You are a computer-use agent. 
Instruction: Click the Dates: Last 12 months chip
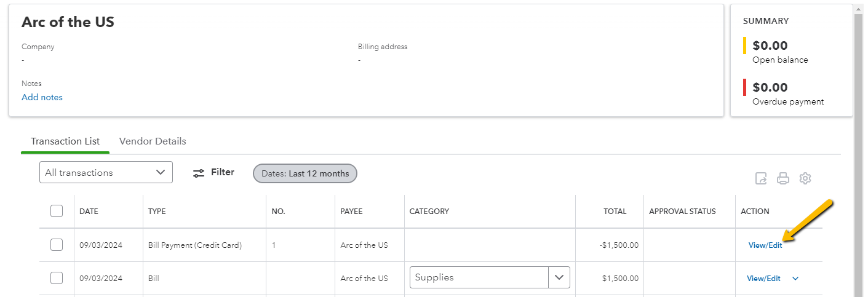coord(305,173)
